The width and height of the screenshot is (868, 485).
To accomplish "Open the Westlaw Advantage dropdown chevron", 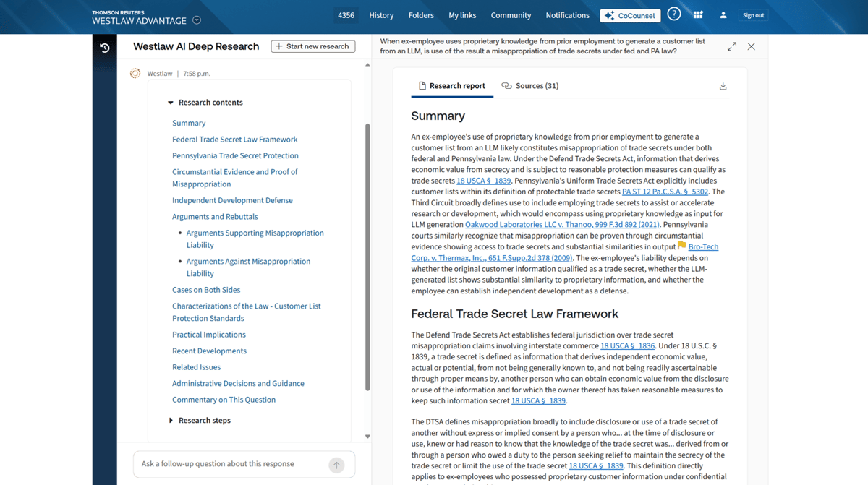I will pos(196,20).
